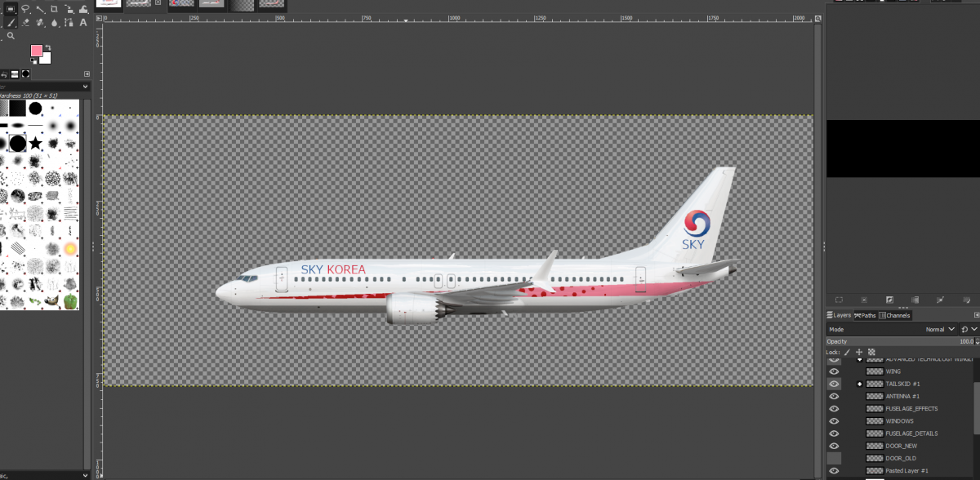The image size is (980, 480).
Task: Hide the DOOR_NEW layer
Action: 834,446
